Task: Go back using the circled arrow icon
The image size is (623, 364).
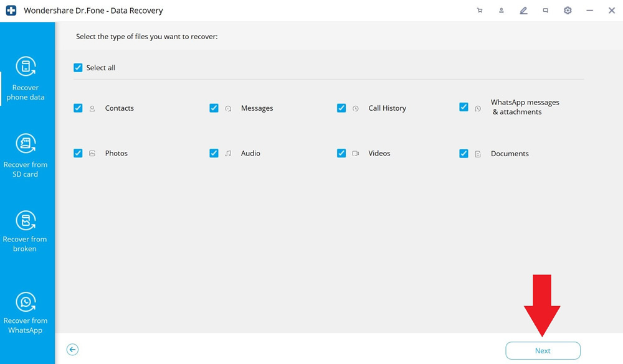Action: tap(72, 350)
